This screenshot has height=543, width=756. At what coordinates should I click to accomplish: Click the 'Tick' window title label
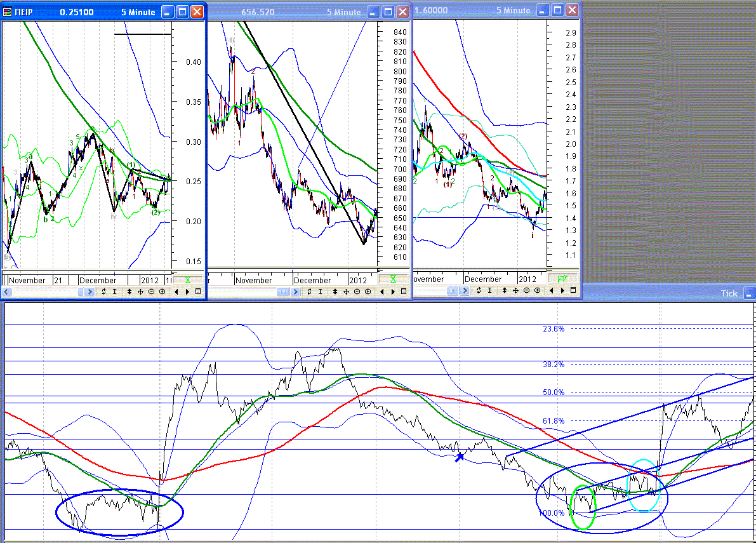point(729,293)
